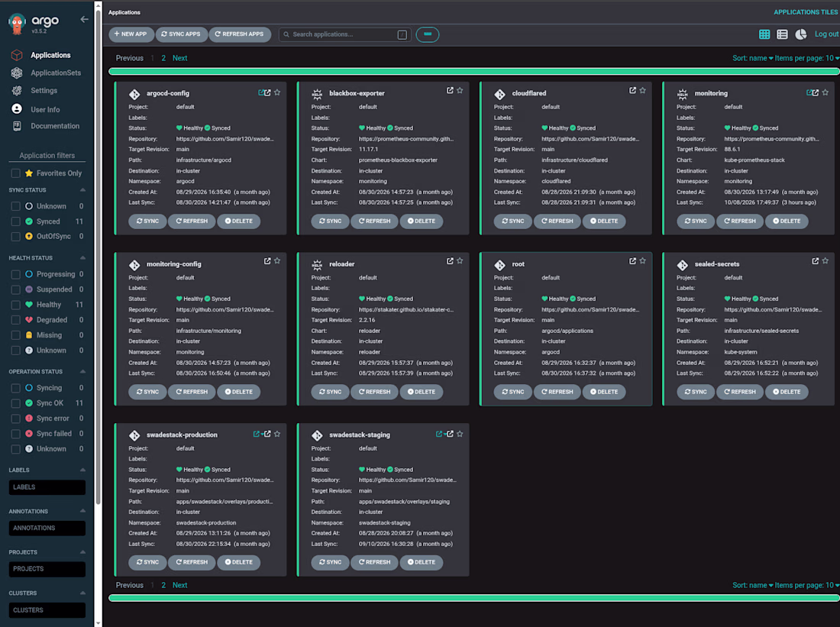
Task: Collapse the Labels filter section
Action: [82, 470]
